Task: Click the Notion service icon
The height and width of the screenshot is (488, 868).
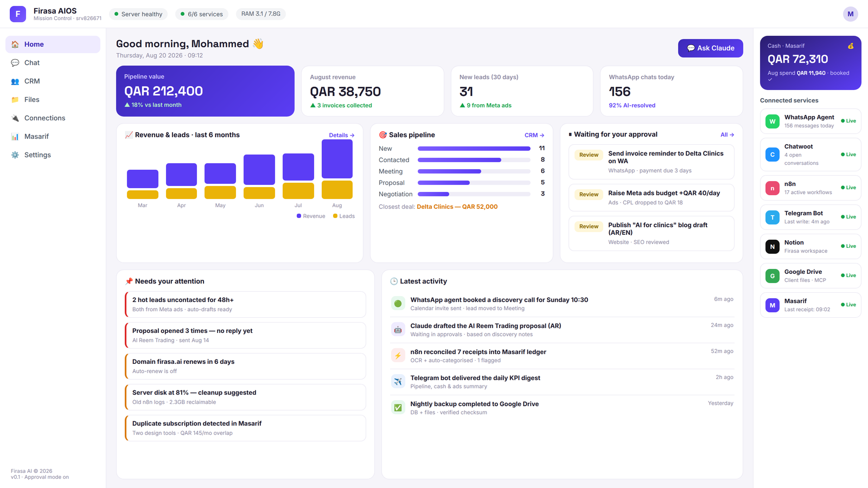Action: [x=773, y=247]
